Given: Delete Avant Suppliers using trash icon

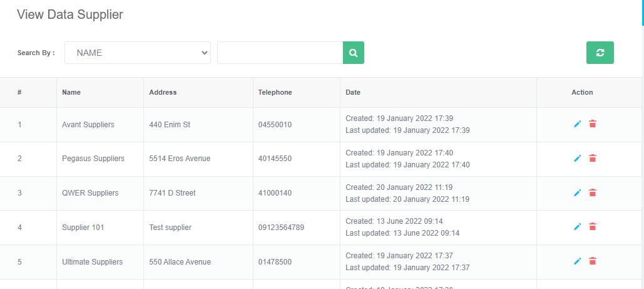Looking at the screenshot, I should point(593,124).
